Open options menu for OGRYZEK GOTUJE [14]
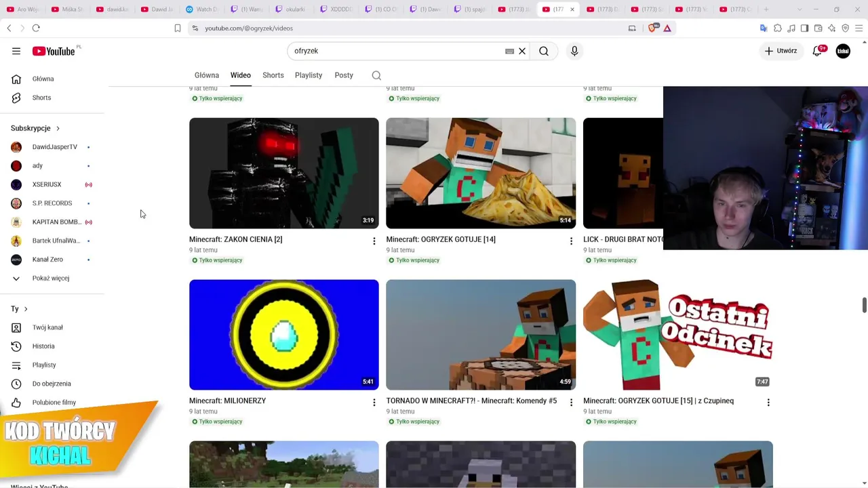This screenshot has width=868, height=488. (571, 241)
